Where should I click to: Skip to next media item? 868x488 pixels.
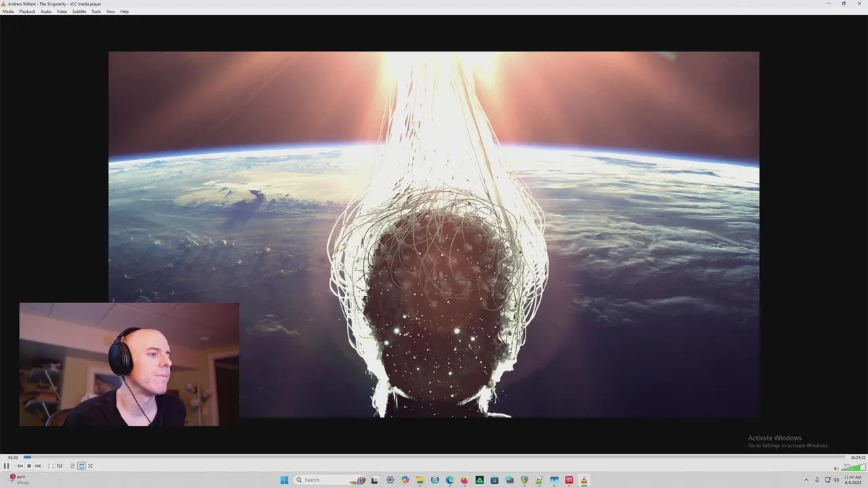[x=38, y=466]
